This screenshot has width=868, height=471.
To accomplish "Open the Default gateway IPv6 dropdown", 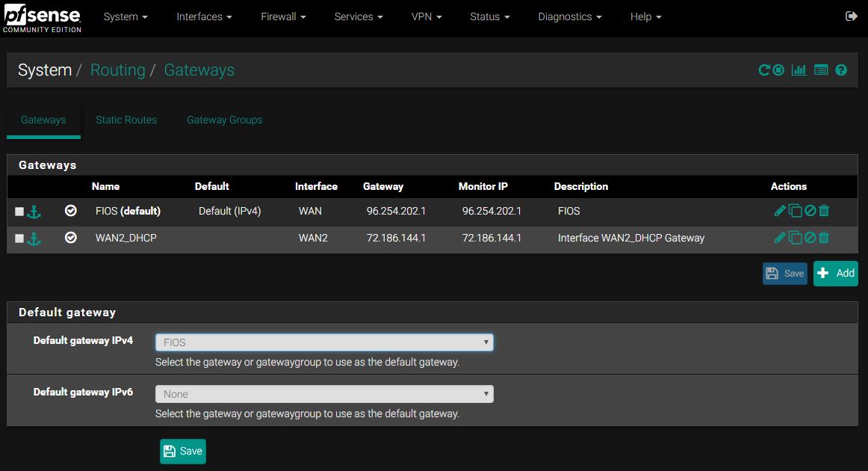I will click(x=323, y=393).
